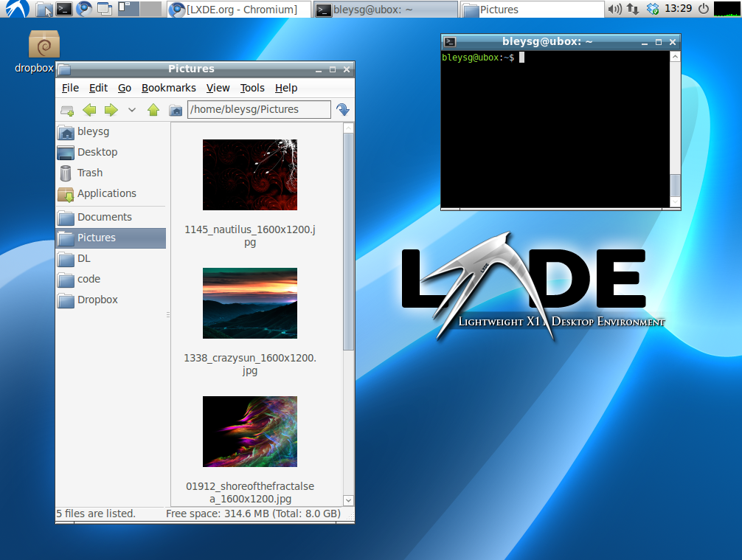This screenshot has width=742, height=560.
Task: Click the volume icon in the system tray
Action: [614, 9]
